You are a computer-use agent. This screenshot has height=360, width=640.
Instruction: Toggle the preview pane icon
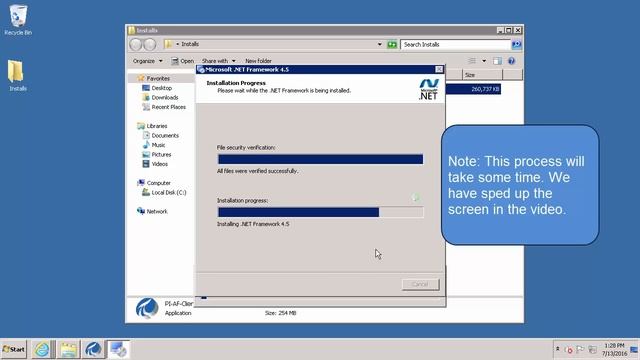[x=497, y=61]
